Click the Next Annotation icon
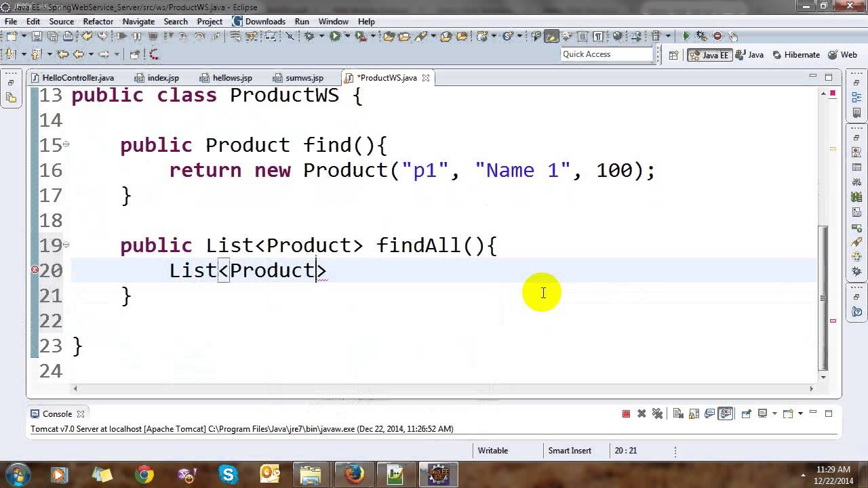This screenshot has height=488, width=868. point(11,54)
